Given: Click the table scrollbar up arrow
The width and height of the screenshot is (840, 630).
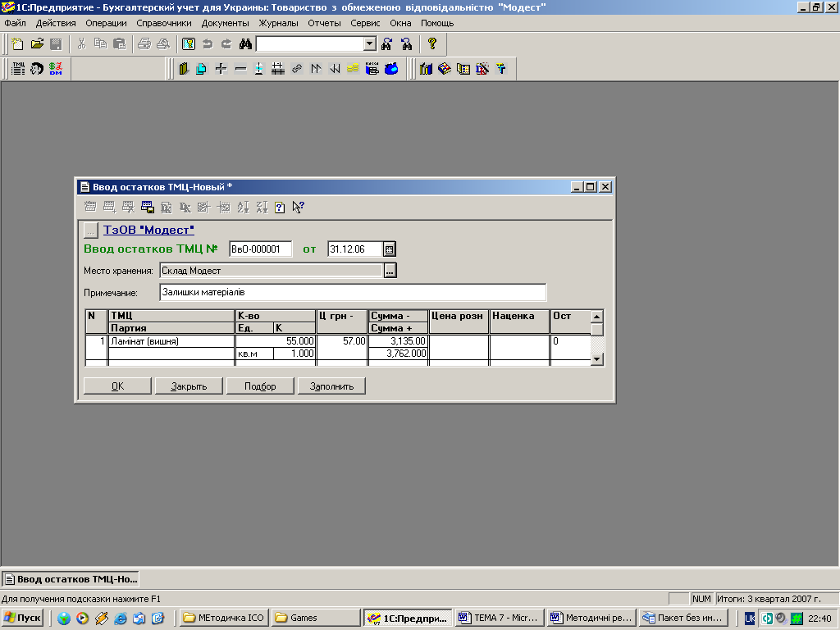Looking at the screenshot, I should click(597, 316).
